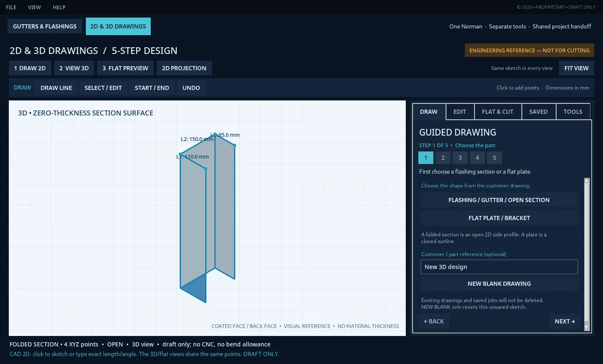The width and height of the screenshot is (603, 364).
Task: Click the Engineering Reference — Not for Cutting badge
Action: tap(529, 51)
